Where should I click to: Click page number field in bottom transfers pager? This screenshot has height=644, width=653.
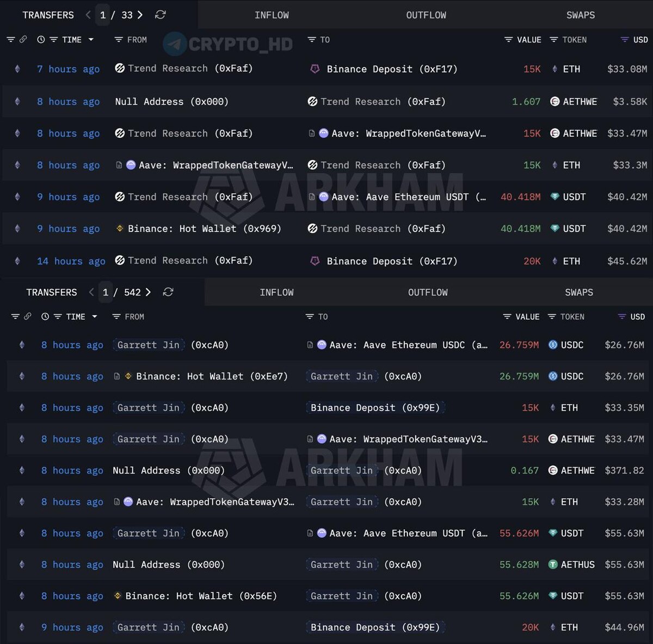click(106, 292)
